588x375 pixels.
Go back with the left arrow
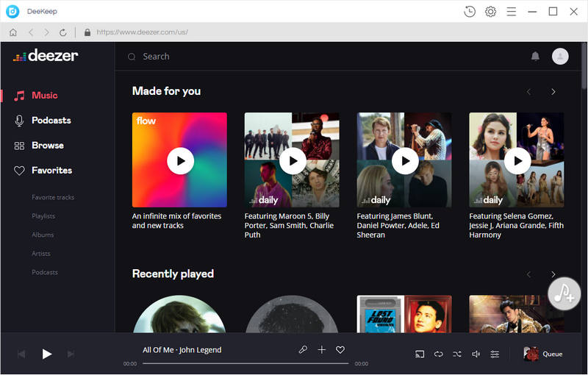click(31, 32)
